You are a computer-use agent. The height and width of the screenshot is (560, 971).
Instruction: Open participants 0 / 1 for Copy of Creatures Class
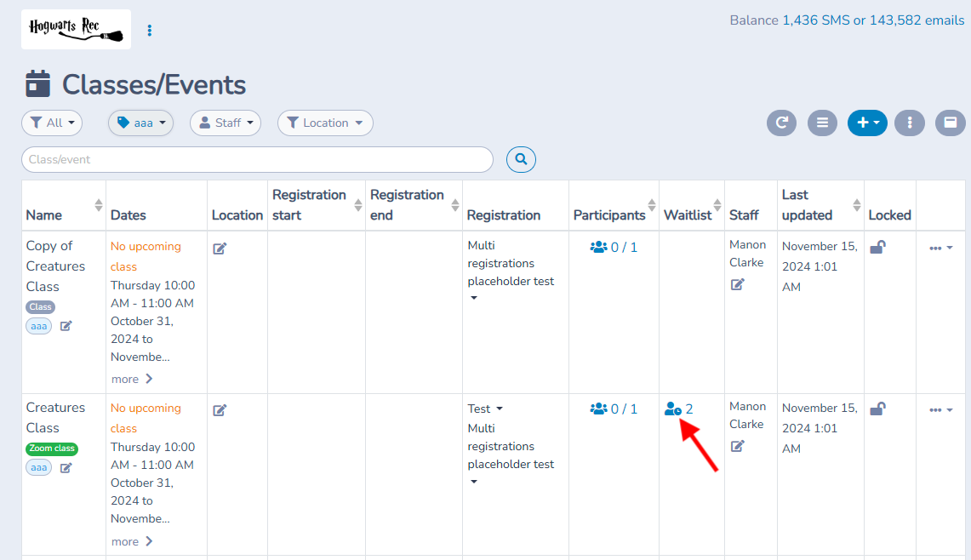tap(614, 247)
